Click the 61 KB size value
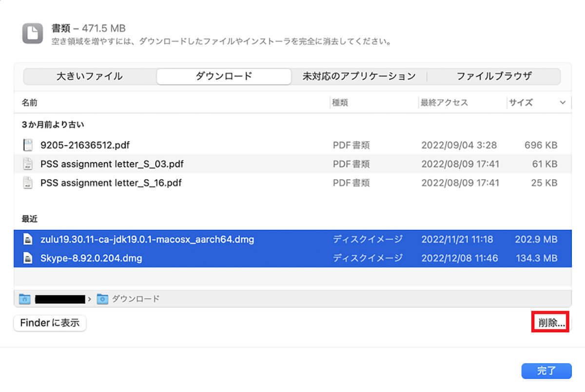The height and width of the screenshot is (392, 585). pos(545,164)
